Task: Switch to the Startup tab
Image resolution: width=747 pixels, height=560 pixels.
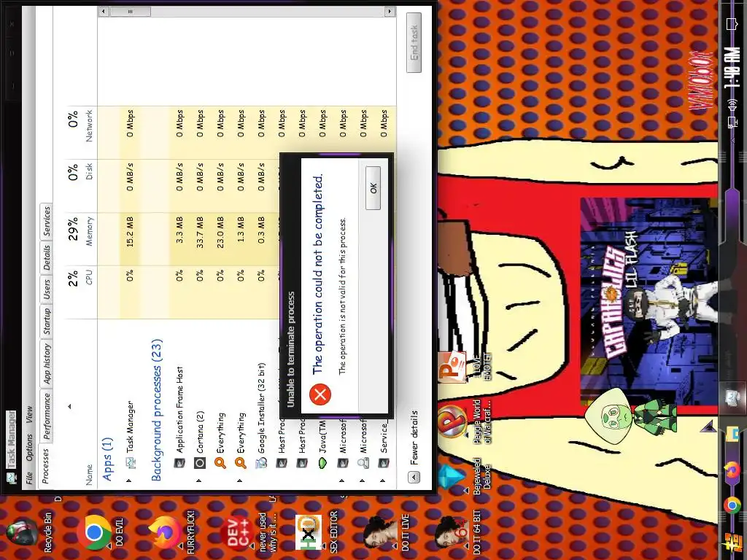Action: point(47,321)
